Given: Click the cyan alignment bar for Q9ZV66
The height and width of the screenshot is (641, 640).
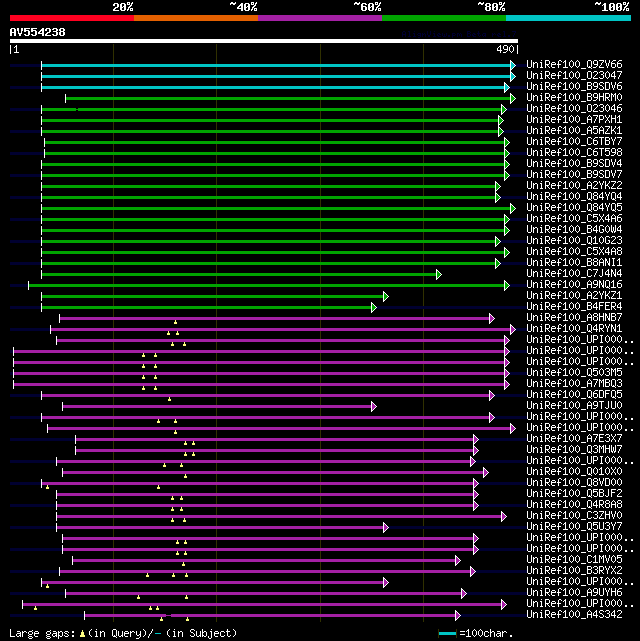Looking at the screenshot, I should tap(276, 65).
